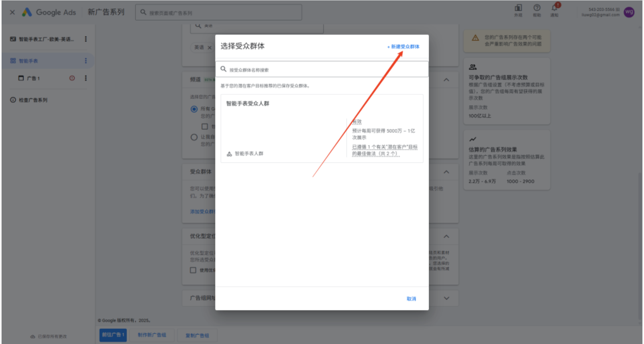Click 新建受众群体 link in dialog

tap(403, 47)
